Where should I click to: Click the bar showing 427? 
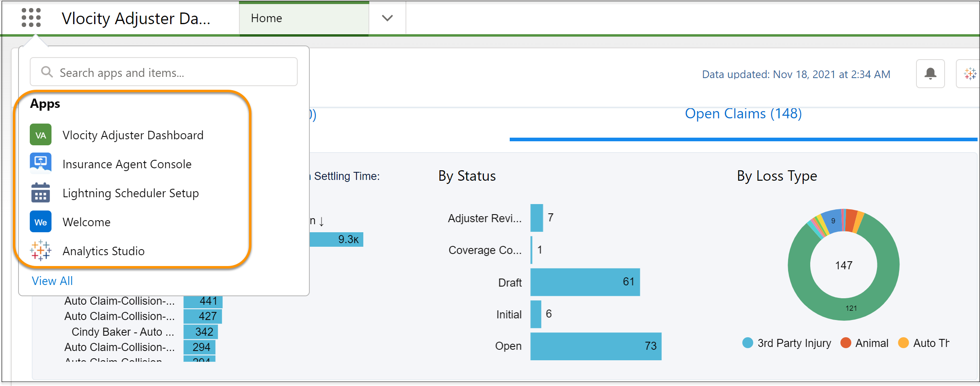[203, 316]
